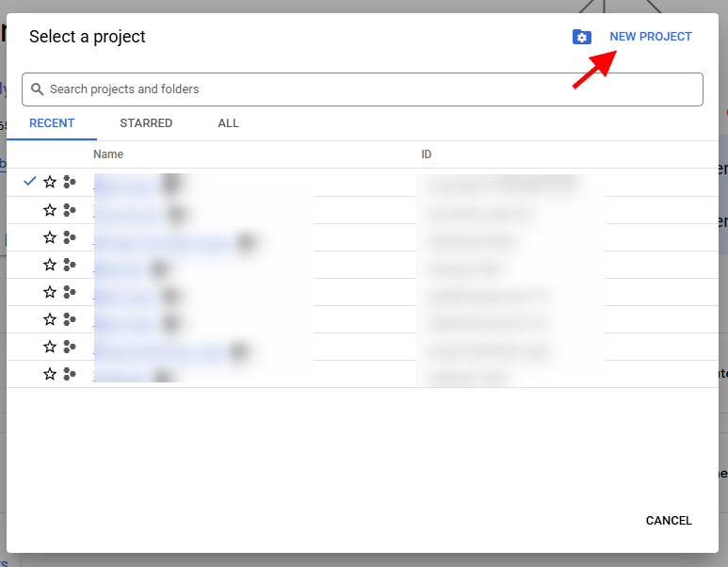Switch to the STARRED tab

click(146, 123)
